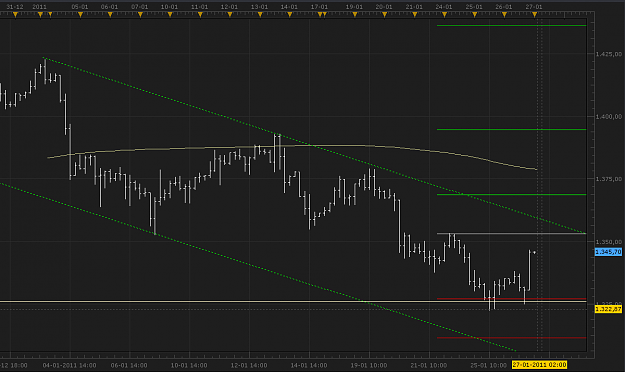Click the 06-01 14:00 time label
This screenshot has width=625, height=372.
pos(129,365)
